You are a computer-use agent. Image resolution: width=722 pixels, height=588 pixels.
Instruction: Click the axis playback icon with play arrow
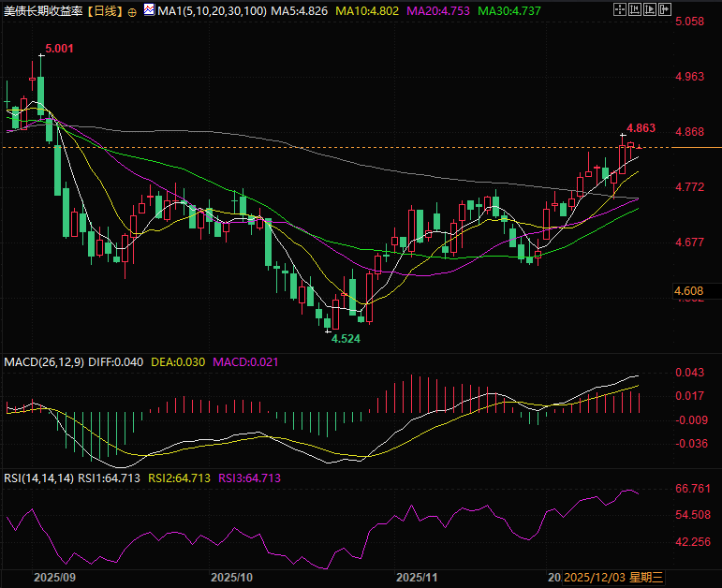(x=650, y=9)
